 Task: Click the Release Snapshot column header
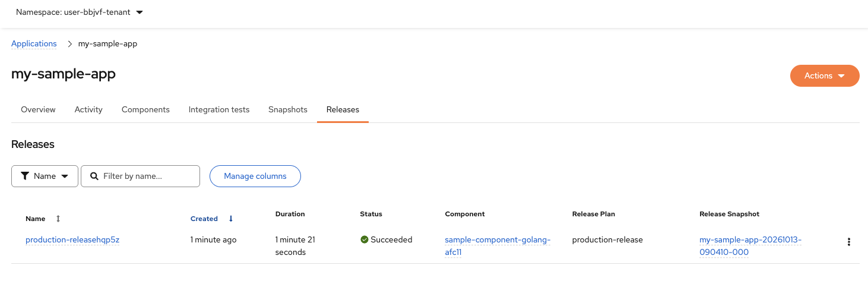(x=730, y=214)
